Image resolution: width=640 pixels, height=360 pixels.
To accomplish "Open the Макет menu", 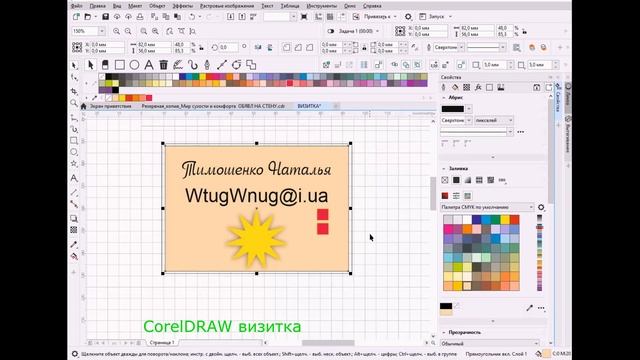I will [x=135, y=6].
